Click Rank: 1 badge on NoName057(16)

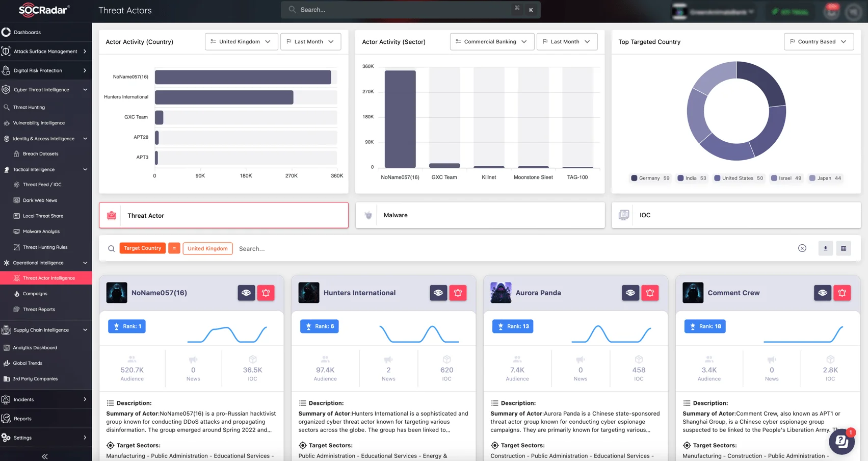127,326
